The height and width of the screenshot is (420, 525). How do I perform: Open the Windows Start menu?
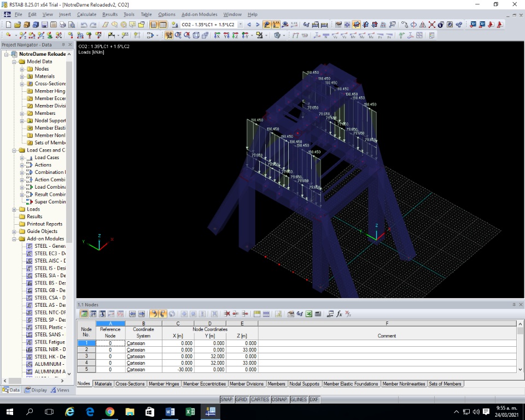tap(9, 412)
